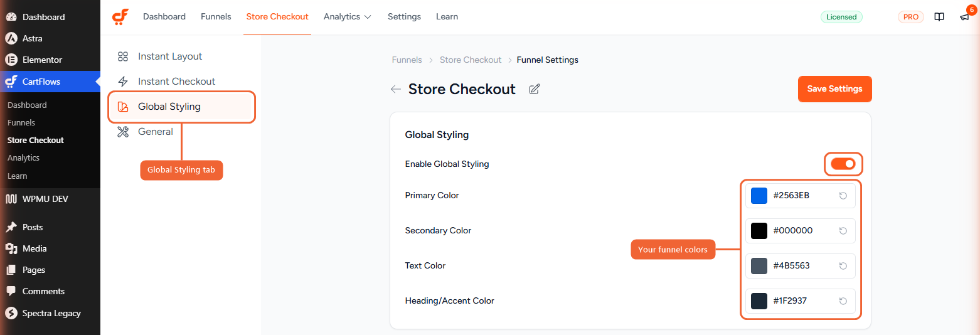Select the Store Checkout top tab
The image size is (980, 335).
click(x=277, y=17)
